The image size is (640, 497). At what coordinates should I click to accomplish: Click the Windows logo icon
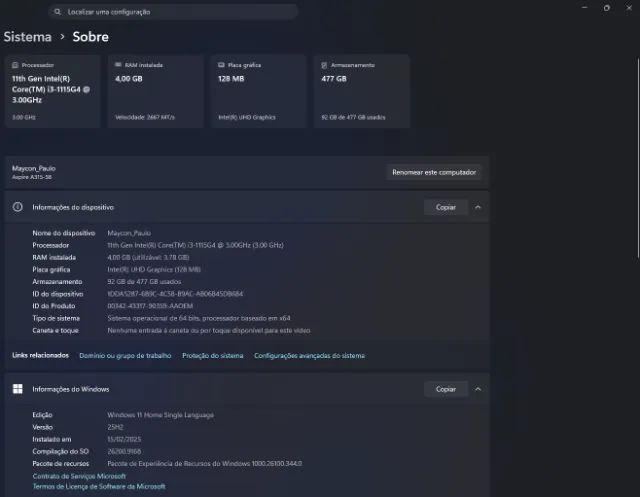(x=18, y=389)
